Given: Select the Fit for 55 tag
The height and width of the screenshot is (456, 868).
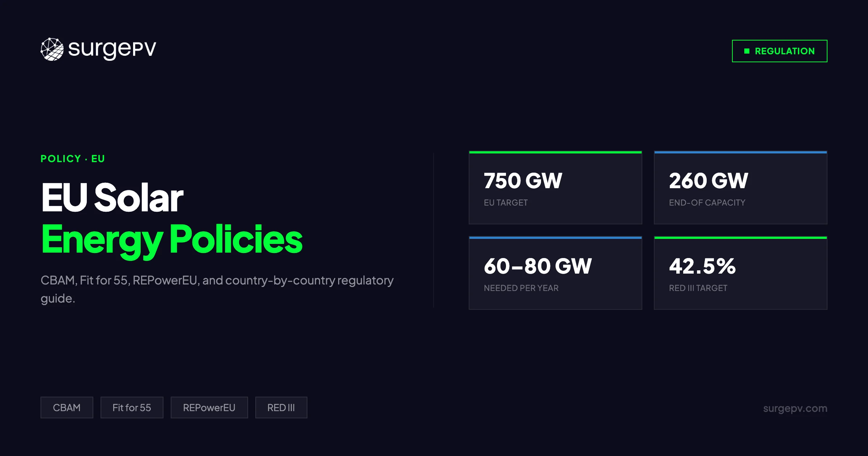Looking at the screenshot, I should [132, 408].
